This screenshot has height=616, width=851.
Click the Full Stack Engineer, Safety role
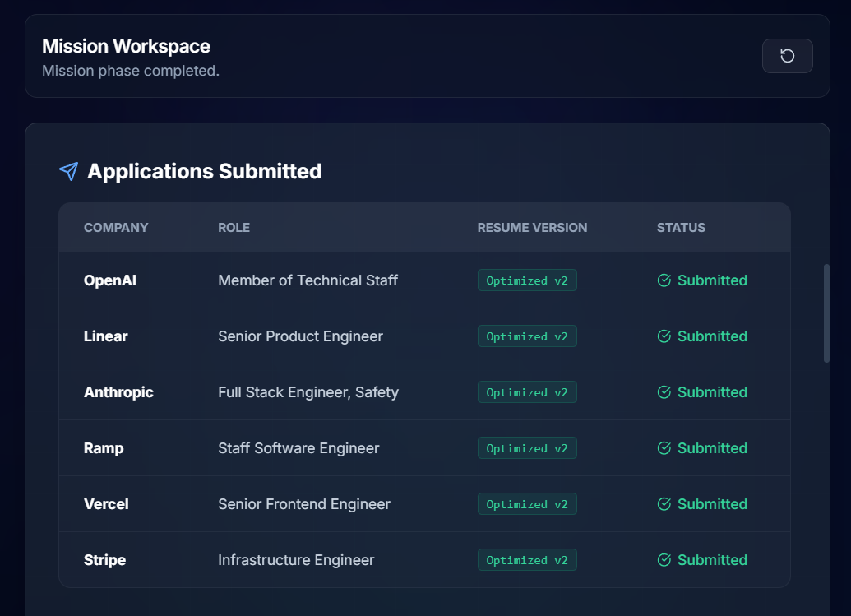tap(308, 392)
